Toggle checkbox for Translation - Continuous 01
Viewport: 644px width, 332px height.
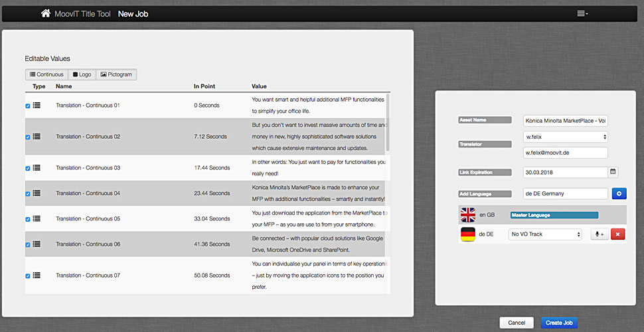click(28, 106)
